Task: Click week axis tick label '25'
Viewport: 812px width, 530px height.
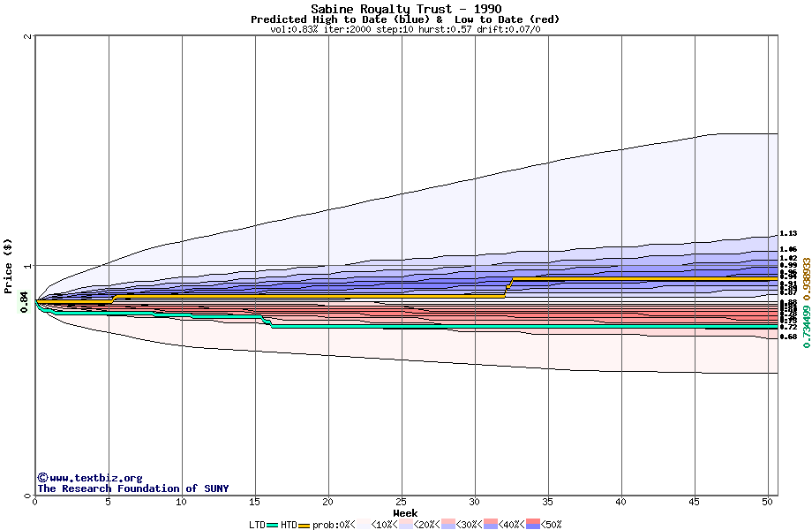Action: (402, 502)
